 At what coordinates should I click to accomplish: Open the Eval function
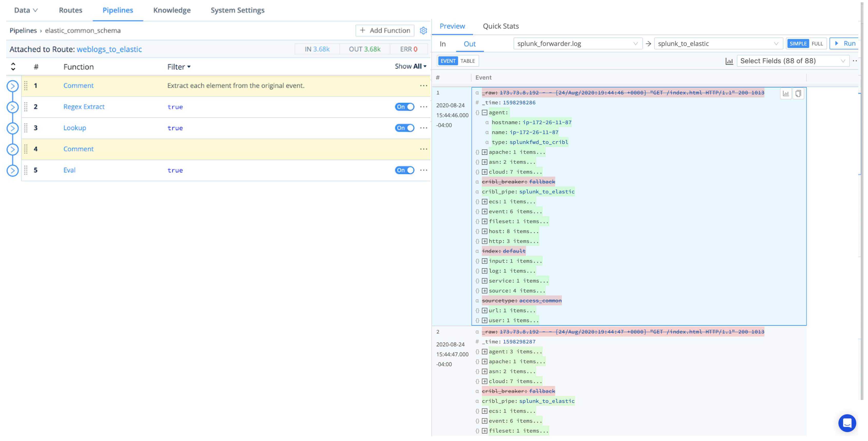[69, 170]
